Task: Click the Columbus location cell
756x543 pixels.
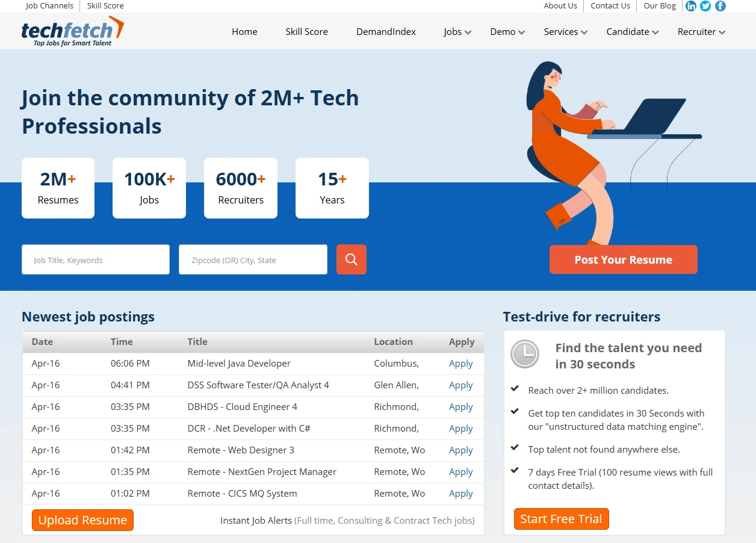Action: 396,364
